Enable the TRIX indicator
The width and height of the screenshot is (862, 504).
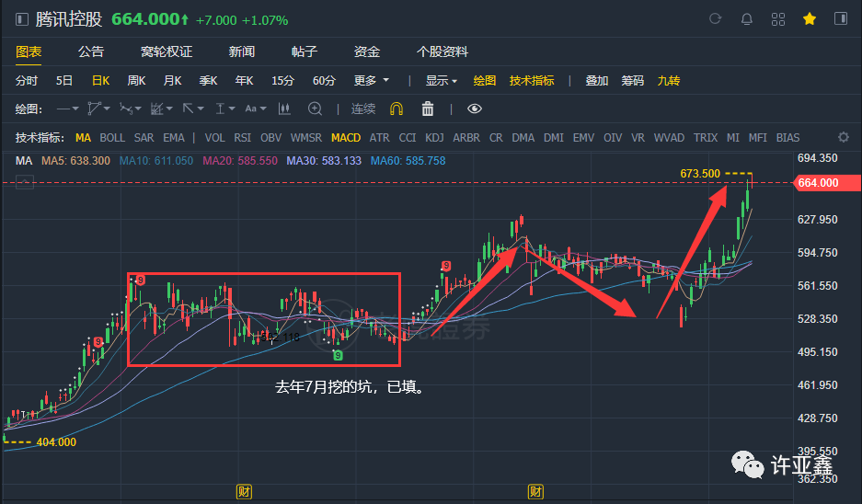(x=706, y=138)
